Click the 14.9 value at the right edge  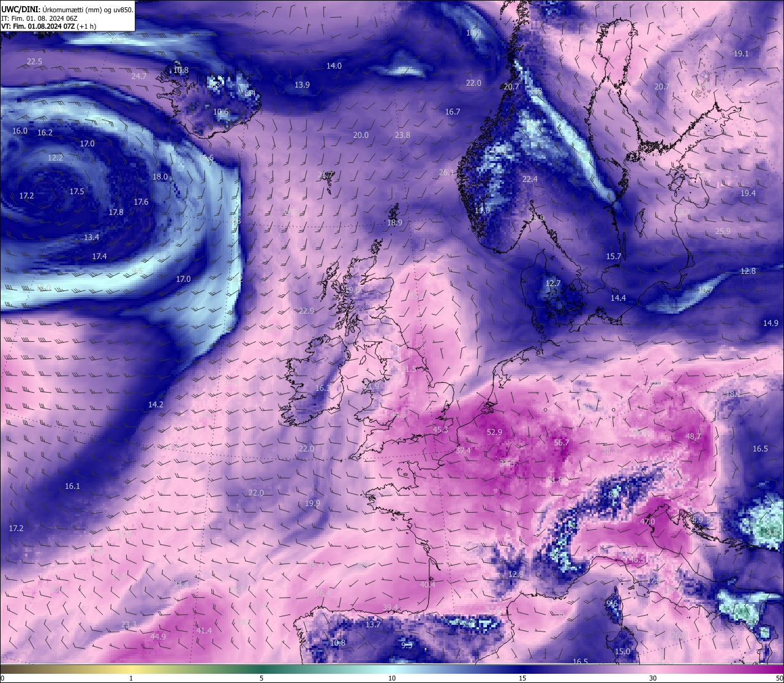(x=771, y=323)
